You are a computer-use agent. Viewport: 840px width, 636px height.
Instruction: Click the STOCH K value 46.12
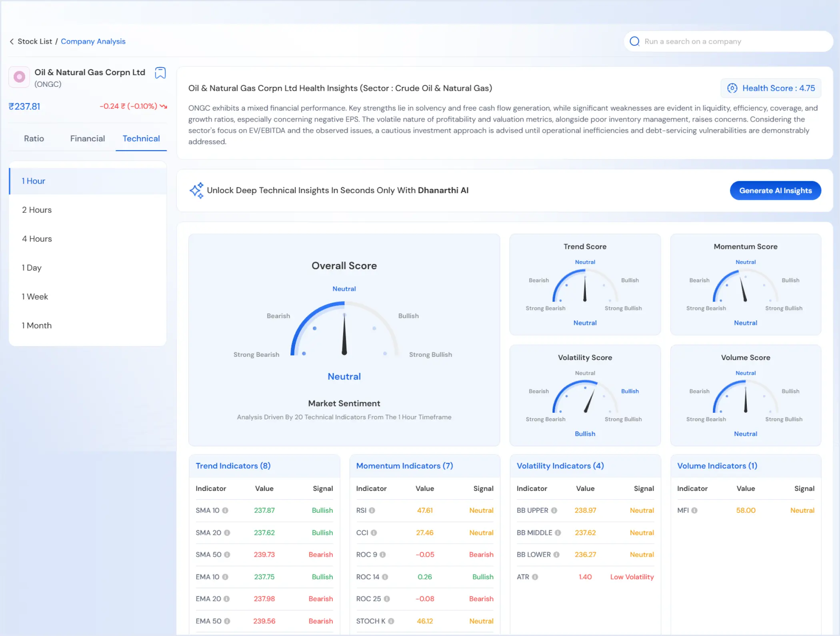coord(424,621)
